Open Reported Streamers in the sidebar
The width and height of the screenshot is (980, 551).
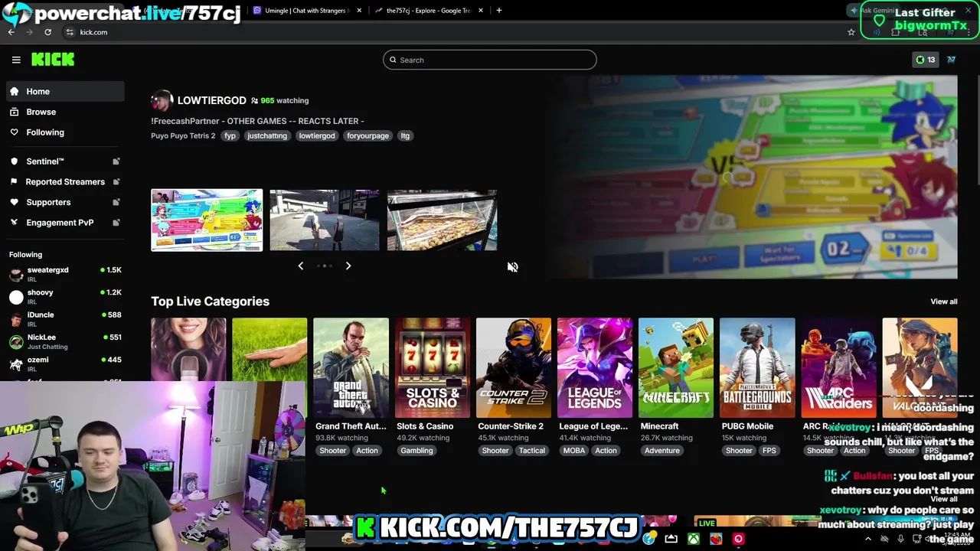coord(65,181)
